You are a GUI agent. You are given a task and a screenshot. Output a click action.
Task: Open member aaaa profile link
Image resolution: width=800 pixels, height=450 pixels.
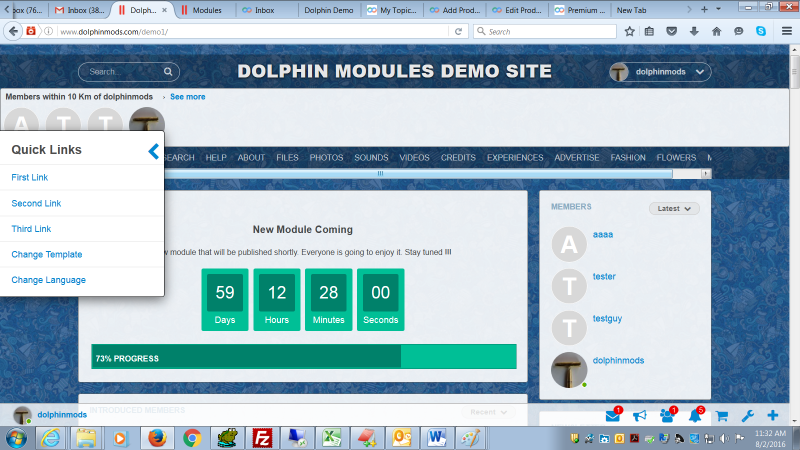603,235
